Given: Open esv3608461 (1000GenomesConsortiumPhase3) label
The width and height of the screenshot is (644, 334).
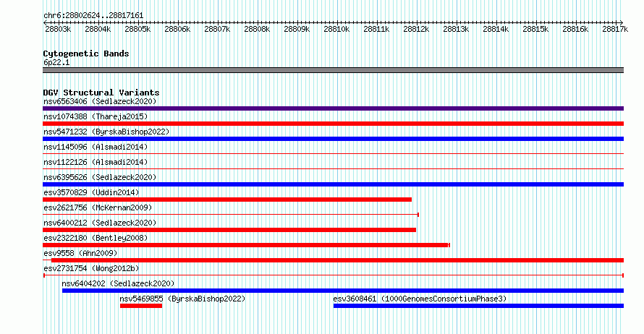Looking at the screenshot, I should coord(420,299).
